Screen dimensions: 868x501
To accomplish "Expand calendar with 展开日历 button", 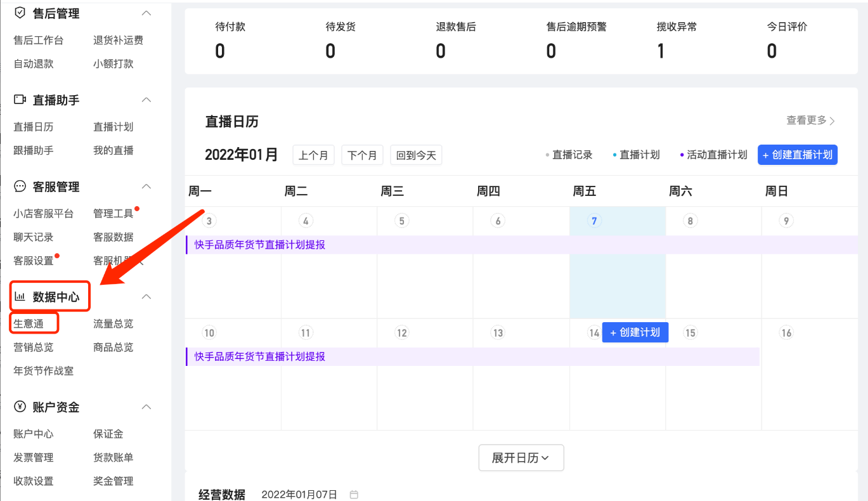I will 521,458.
